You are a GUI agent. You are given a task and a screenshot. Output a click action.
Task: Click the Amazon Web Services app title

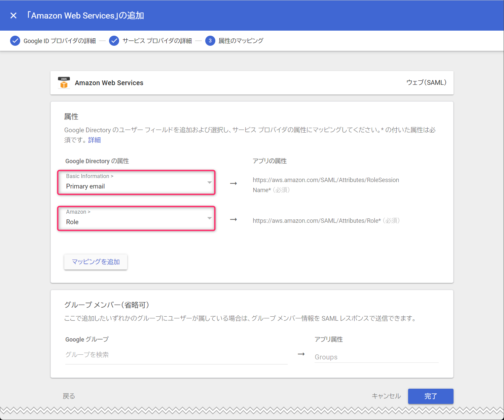[x=109, y=83]
